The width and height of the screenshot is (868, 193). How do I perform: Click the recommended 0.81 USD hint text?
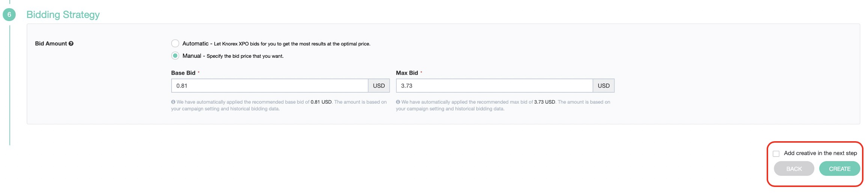point(321,102)
